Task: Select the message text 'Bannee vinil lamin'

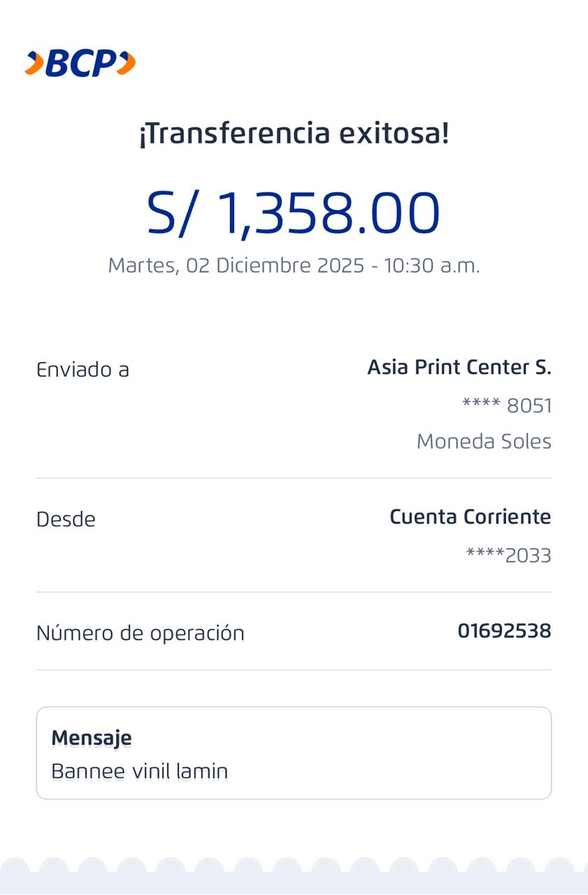Action: point(140,771)
